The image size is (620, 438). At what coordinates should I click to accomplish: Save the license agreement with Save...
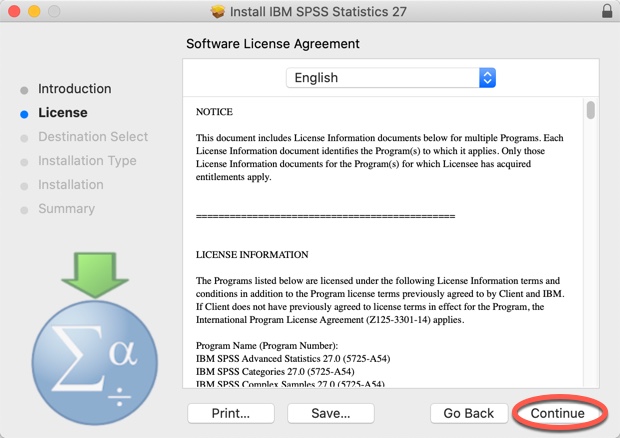[x=331, y=413]
